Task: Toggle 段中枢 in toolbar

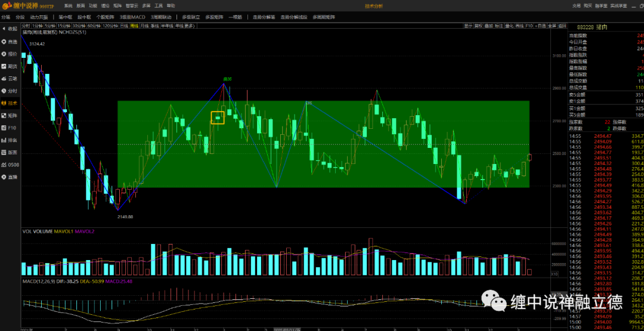Action: pyautogui.click(x=84, y=17)
